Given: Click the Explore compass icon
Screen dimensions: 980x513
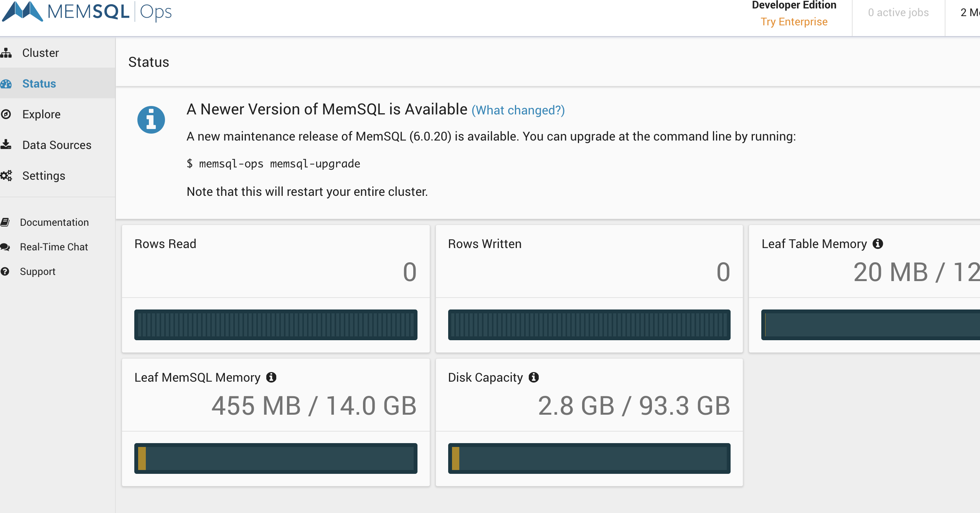Looking at the screenshot, I should [x=6, y=114].
